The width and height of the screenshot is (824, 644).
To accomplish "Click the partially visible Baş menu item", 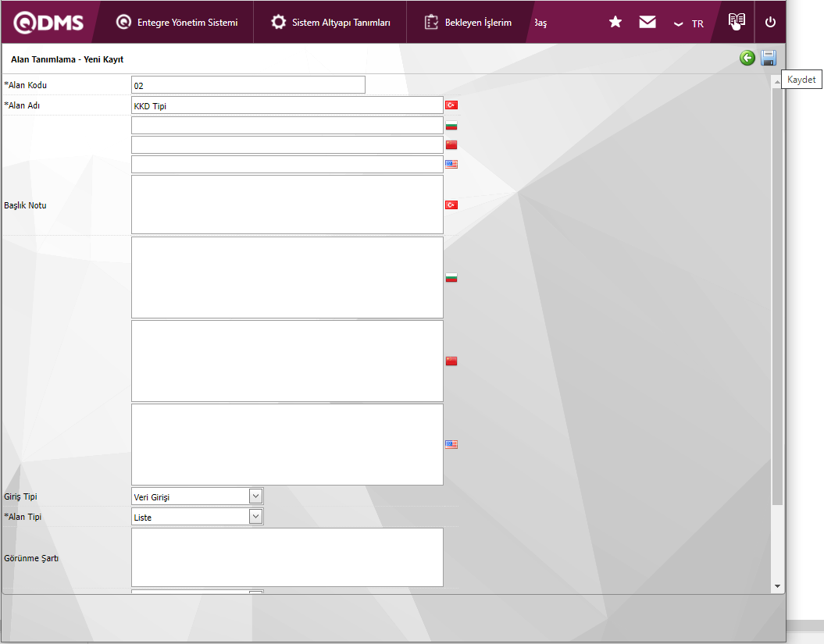I will point(540,23).
